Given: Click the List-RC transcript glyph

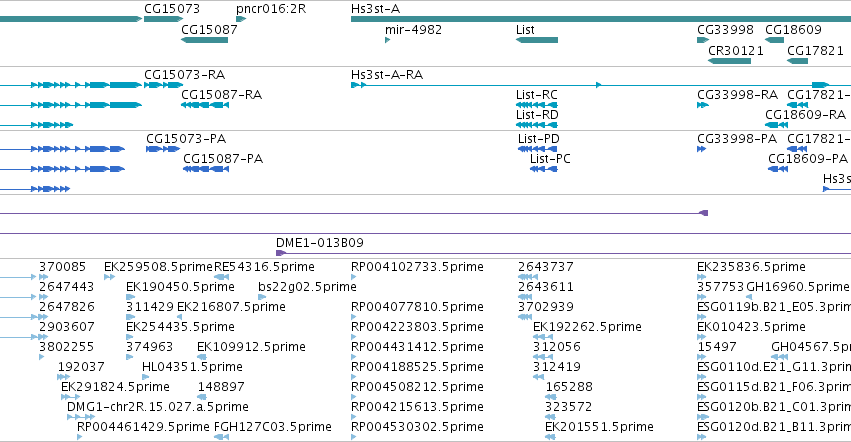Looking at the screenshot, I should tap(537, 105).
